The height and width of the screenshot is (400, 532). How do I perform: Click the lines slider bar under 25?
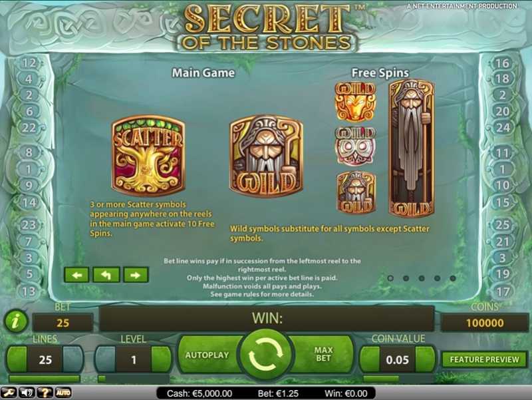44,378
